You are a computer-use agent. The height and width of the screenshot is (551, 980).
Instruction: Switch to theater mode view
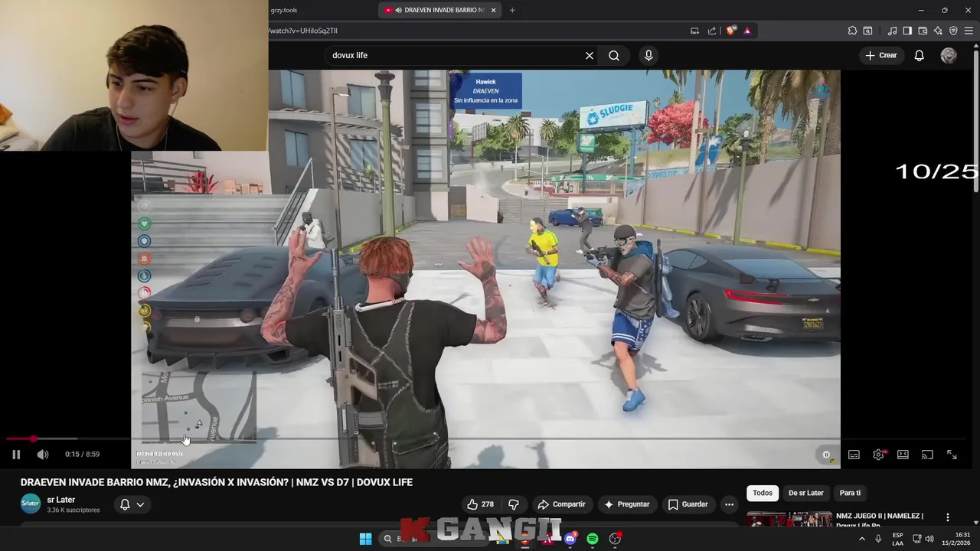click(x=903, y=455)
